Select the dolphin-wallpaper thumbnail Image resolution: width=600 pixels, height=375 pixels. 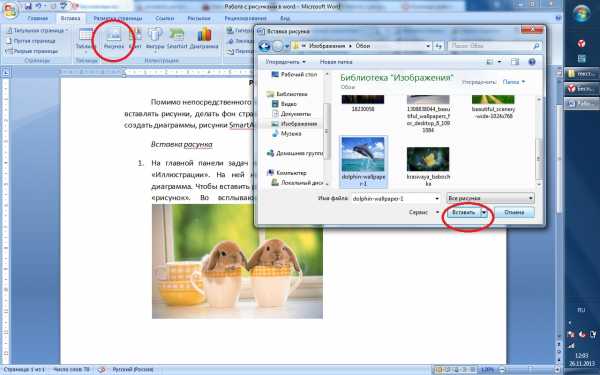[363, 161]
